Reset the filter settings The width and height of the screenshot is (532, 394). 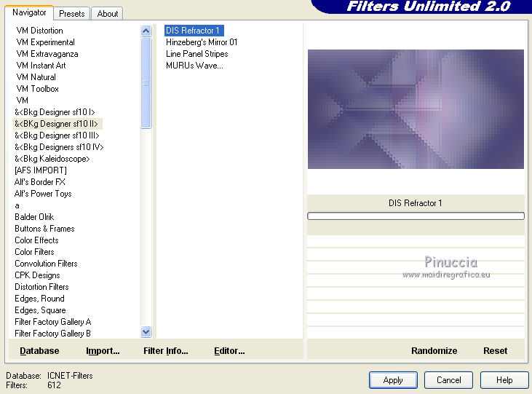tap(495, 351)
